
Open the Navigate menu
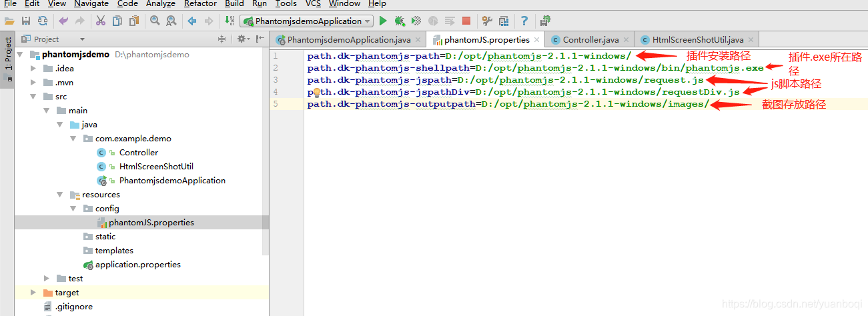pos(91,4)
